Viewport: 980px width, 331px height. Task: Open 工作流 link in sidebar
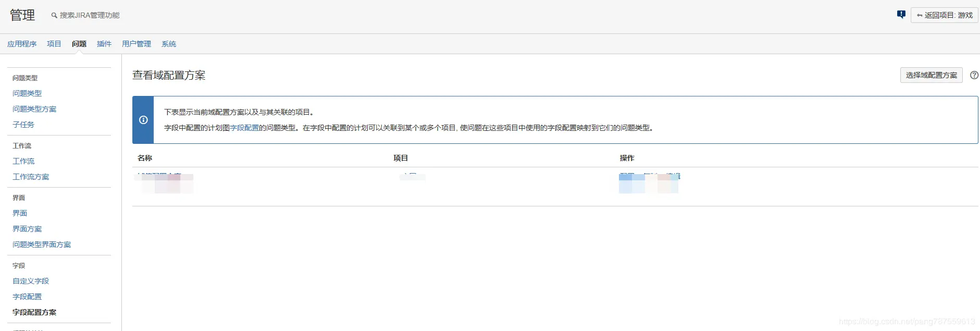pyautogui.click(x=23, y=161)
